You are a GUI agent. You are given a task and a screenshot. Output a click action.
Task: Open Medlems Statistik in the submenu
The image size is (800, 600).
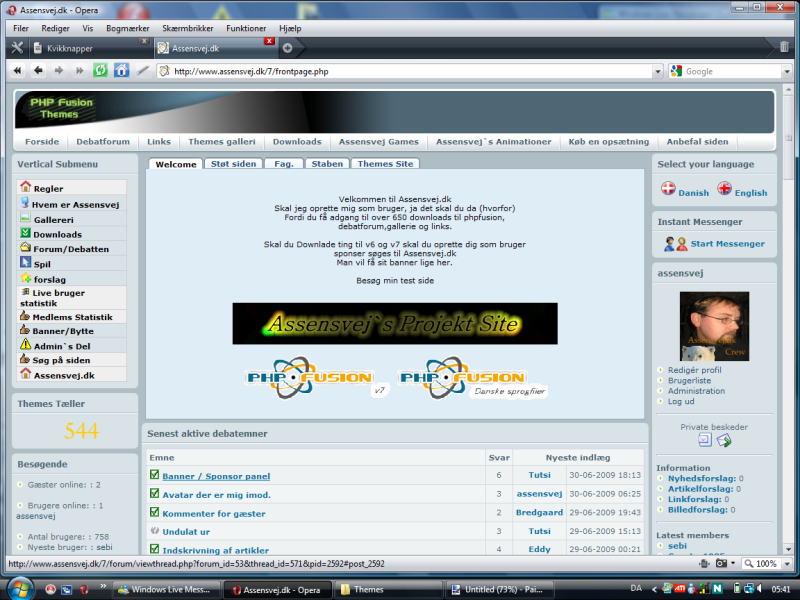coord(72,317)
